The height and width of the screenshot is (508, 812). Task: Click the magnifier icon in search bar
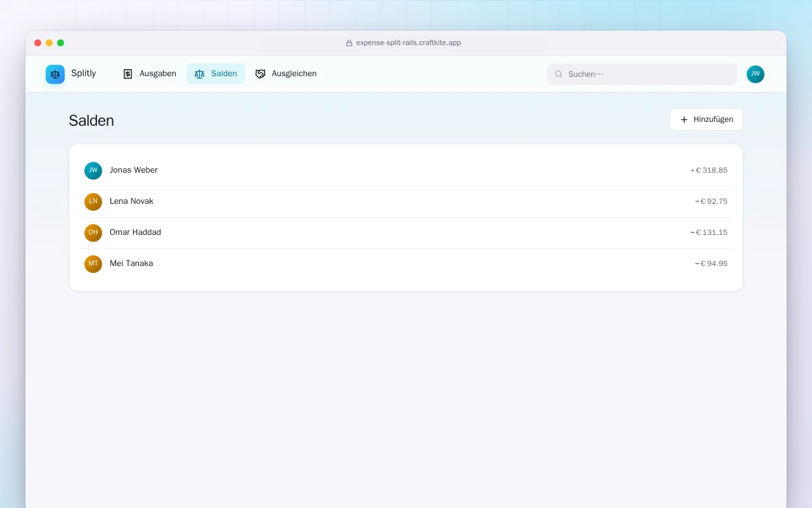pos(559,74)
